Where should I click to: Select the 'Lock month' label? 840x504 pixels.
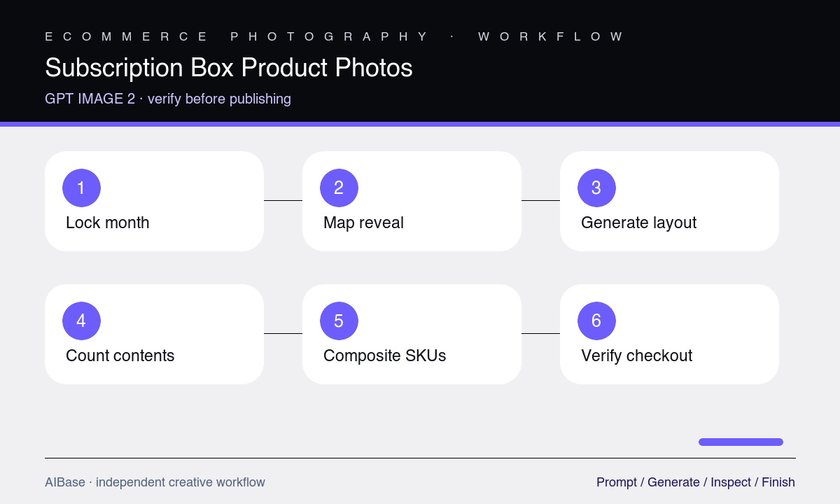(x=108, y=223)
